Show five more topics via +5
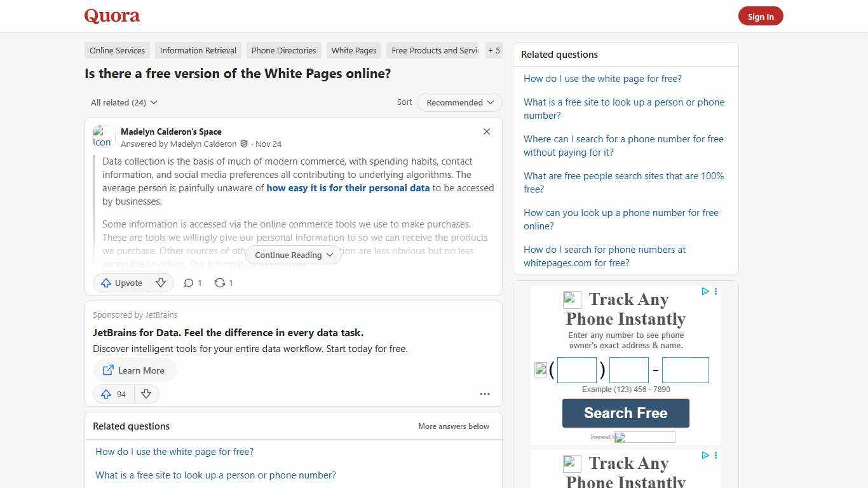Screen dimensions: 868x488 pos(494,50)
